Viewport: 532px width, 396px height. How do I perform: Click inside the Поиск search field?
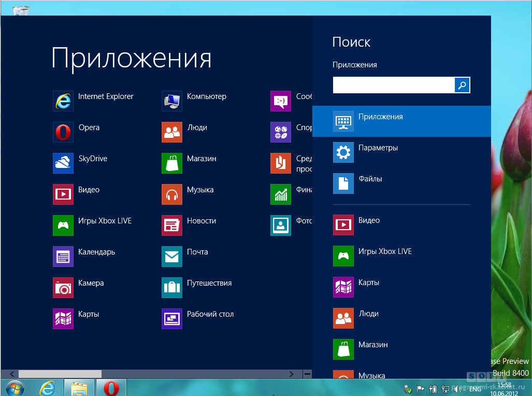(394, 85)
